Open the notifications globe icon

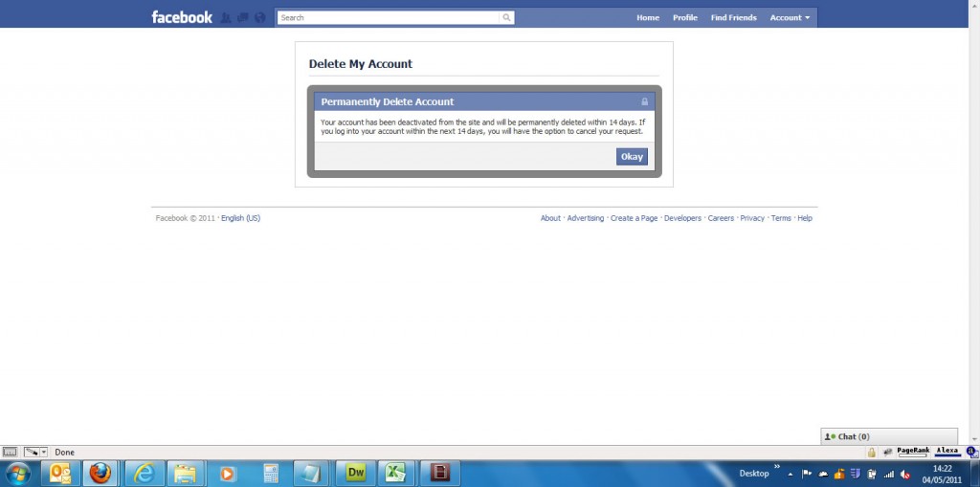click(260, 17)
